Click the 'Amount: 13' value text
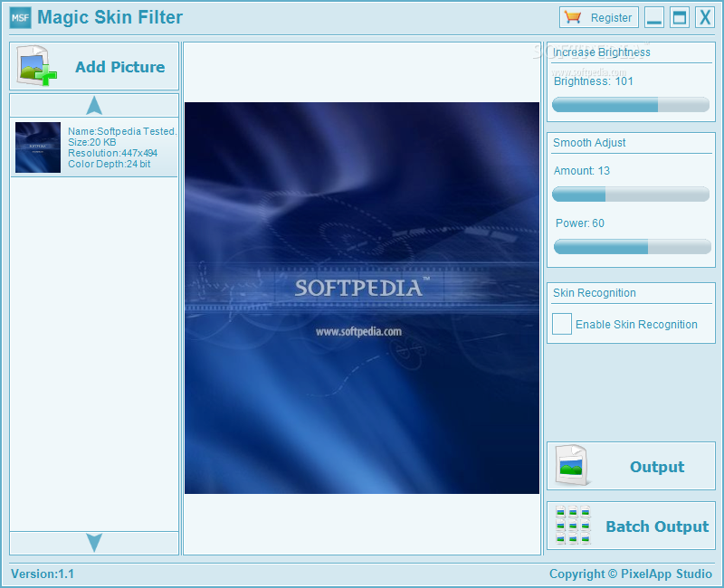 coord(582,171)
